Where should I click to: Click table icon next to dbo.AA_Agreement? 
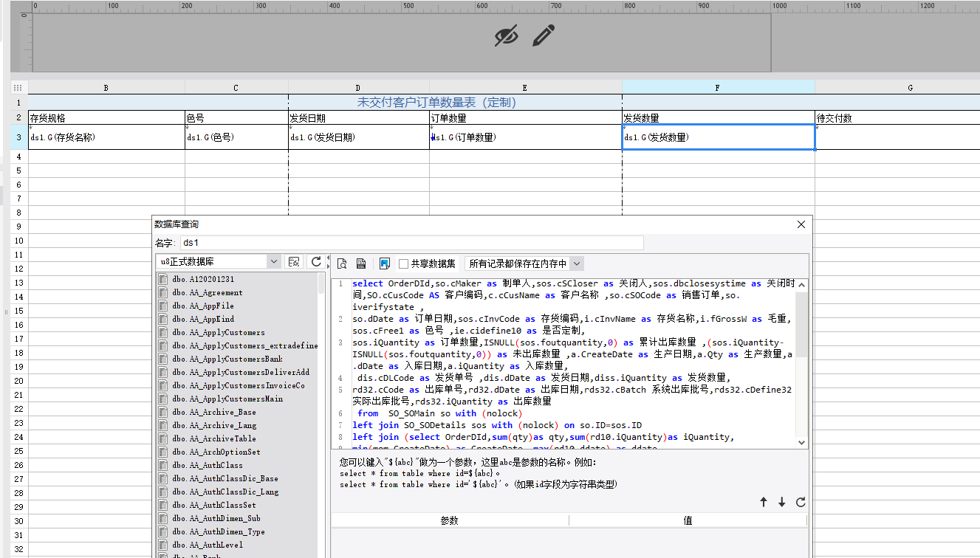click(163, 293)
